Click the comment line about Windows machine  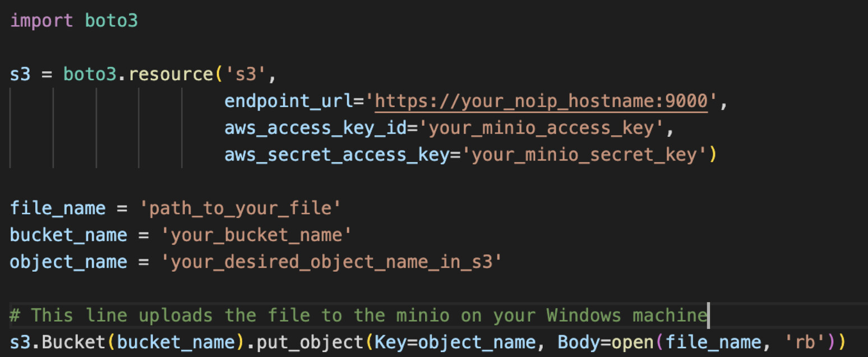[359, 315]
